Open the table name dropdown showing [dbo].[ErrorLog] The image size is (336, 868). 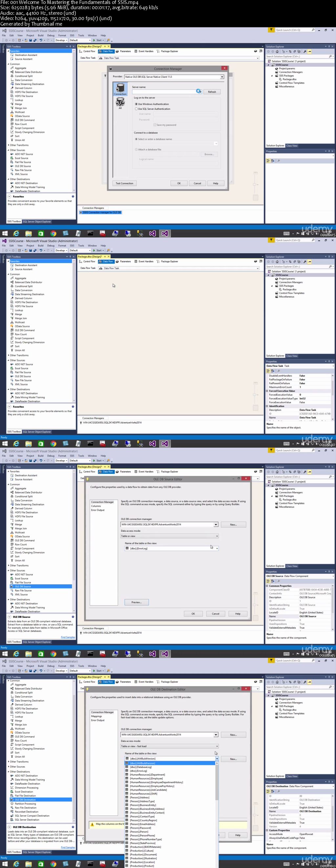(x=217, y=548)
